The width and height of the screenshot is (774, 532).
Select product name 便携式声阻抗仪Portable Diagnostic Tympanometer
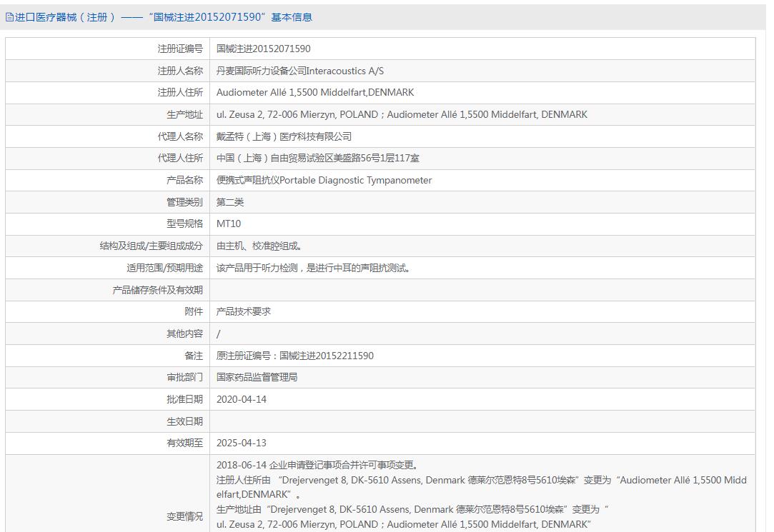click(x=324, y=181)
